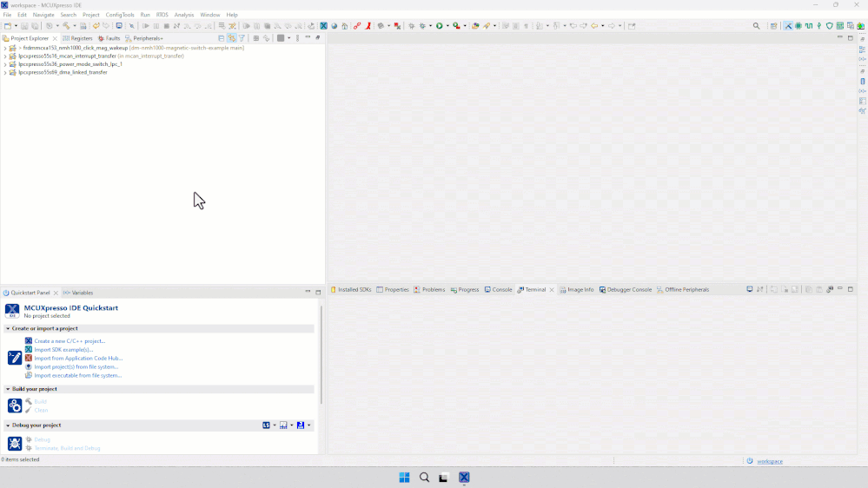868x488 pixels.
Task: Click the green Run toolbar icon
Action: click(x=439, y=26)
